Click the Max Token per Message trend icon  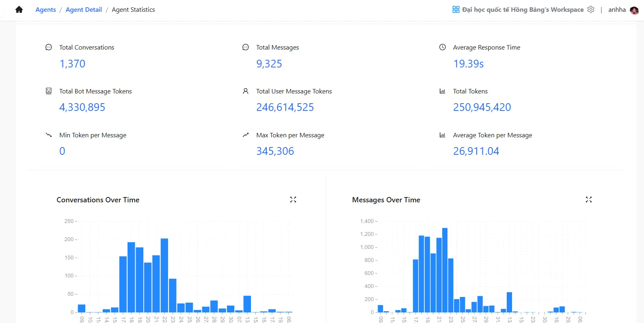tap(246, 135)
